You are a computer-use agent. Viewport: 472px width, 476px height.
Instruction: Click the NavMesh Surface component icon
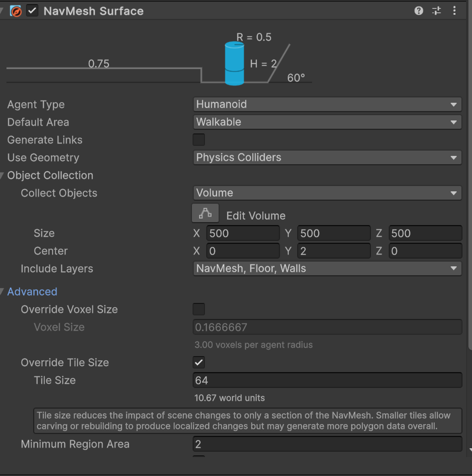click(16, 10)
